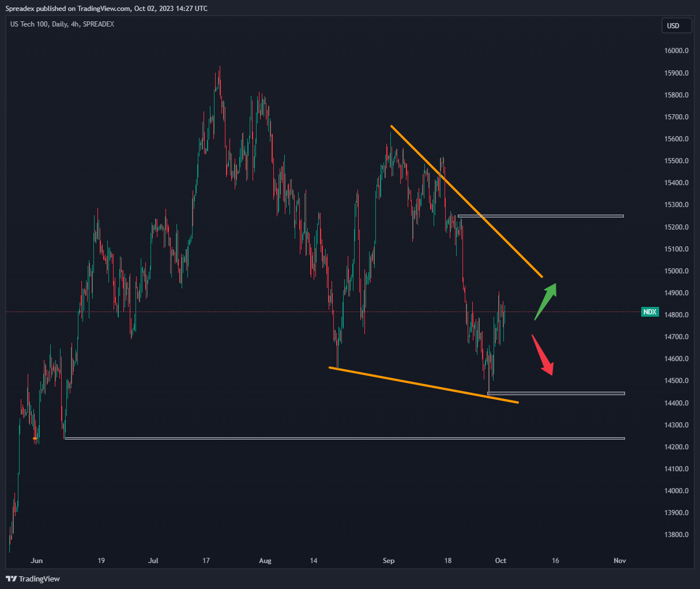Image resolution: width=700 pixels, height=589 pixels.
Task: Click the 15600.0 price axis label
Action: (x=676, y=139)
